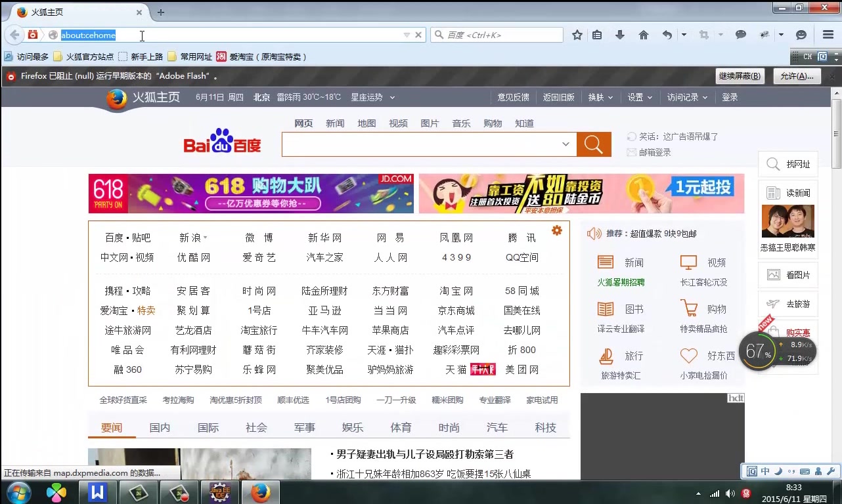This screenshot has height=504, width=842.
Task: Open WPS Writer taskbar icon
Action: (x=98, y=492)
